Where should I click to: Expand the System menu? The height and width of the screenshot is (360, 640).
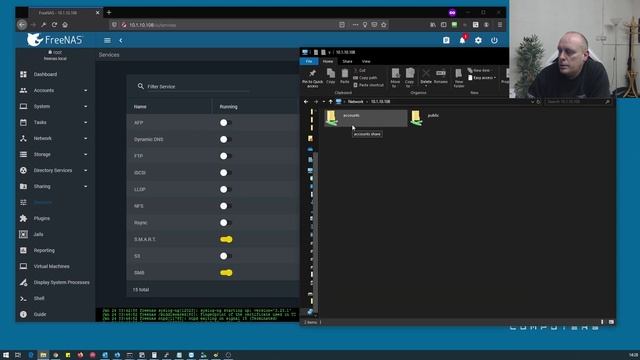tap(55, 106)
